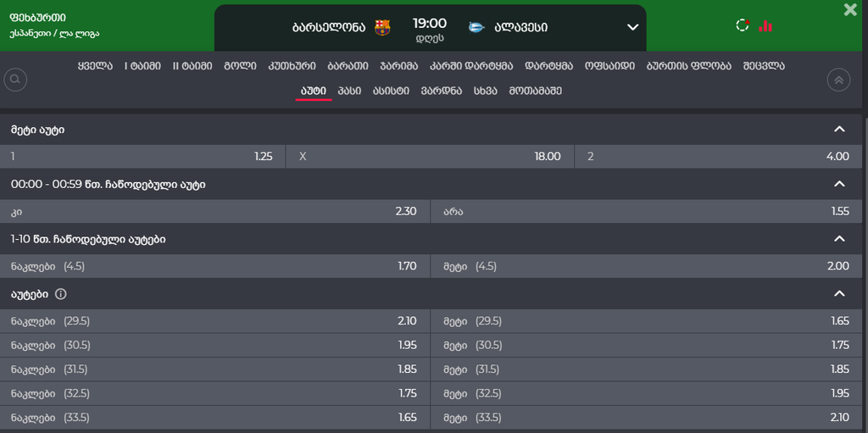868x433 pixels.
Task: Switch to the კუთხური tab
Action: [x=292, y=66]
